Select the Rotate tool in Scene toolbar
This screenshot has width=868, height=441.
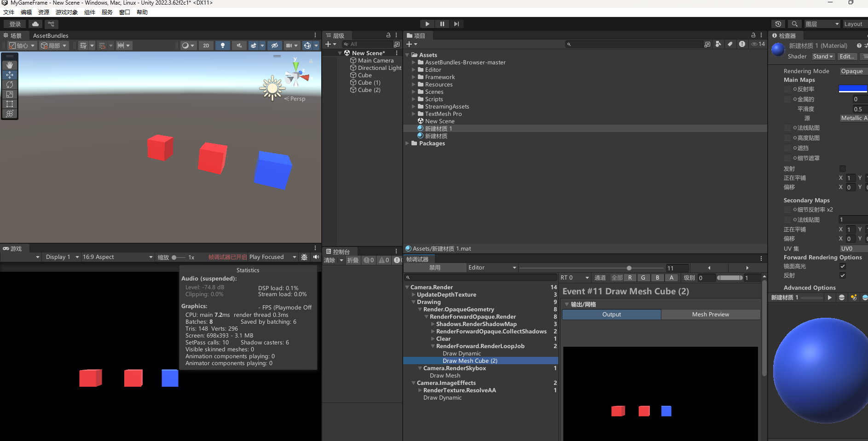(10, 85)
